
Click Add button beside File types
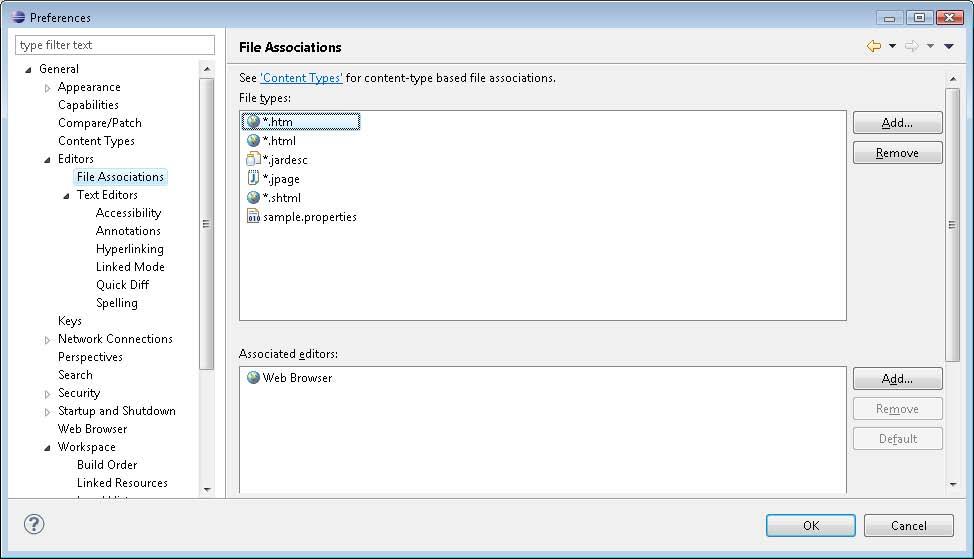898,123
